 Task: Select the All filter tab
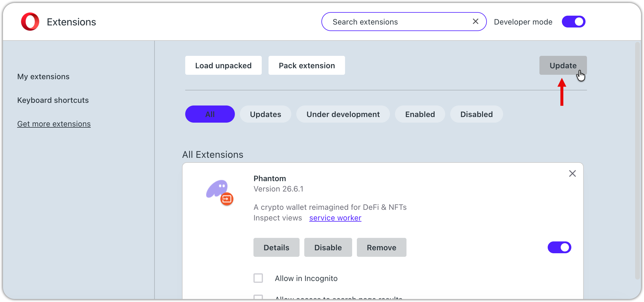(x=210, y=114)
